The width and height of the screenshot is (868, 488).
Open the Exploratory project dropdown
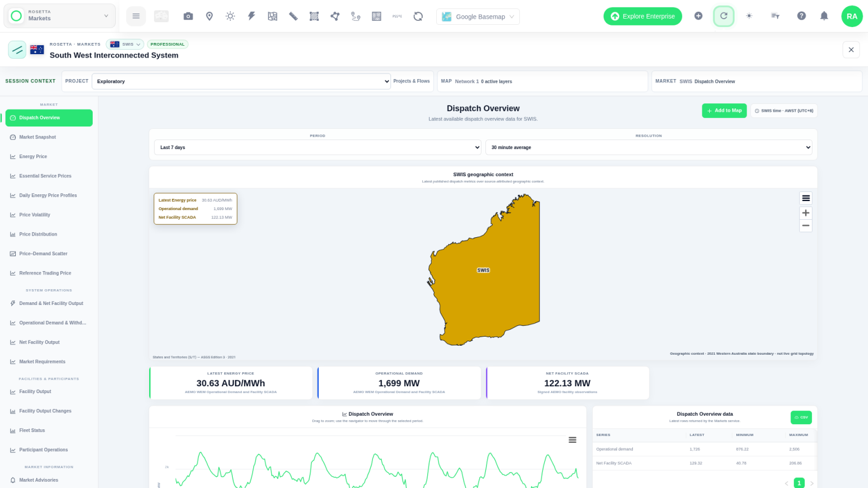coord(241,81)
